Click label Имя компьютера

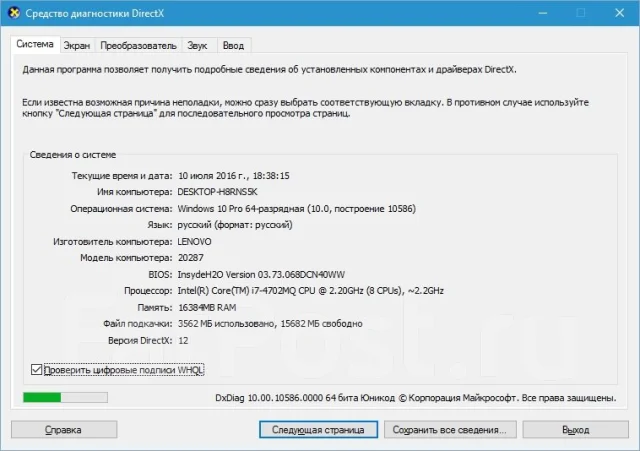(135, 192)
